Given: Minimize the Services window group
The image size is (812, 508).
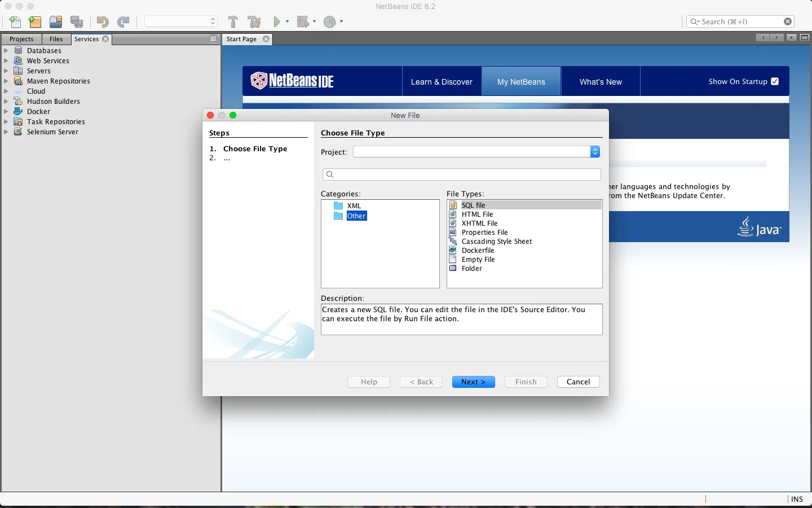Looking at the screenshot, I should click(x=213, y=39).
